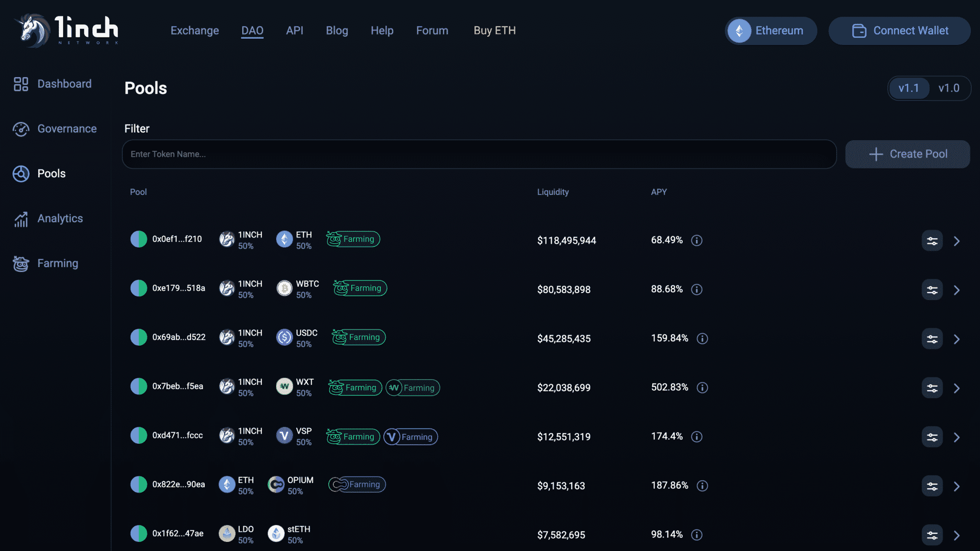
Task: Select the Governance sidebar icon
Action: point(20,129)
